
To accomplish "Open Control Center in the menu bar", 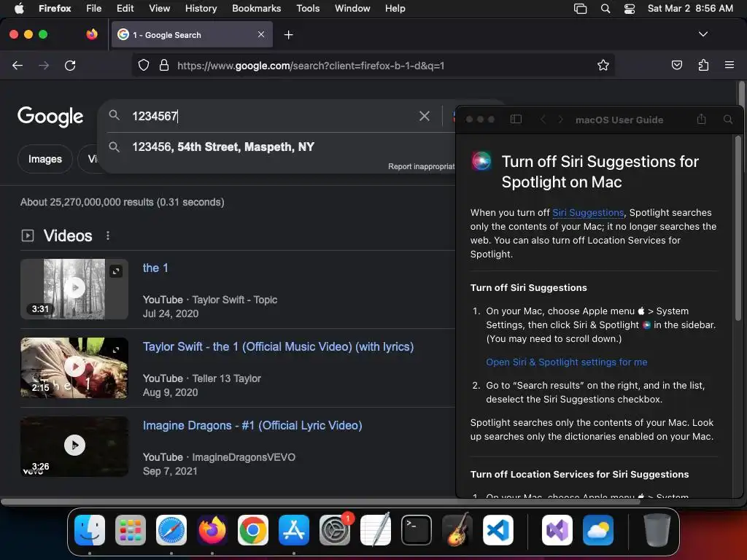I will click(x=630, y=8).
